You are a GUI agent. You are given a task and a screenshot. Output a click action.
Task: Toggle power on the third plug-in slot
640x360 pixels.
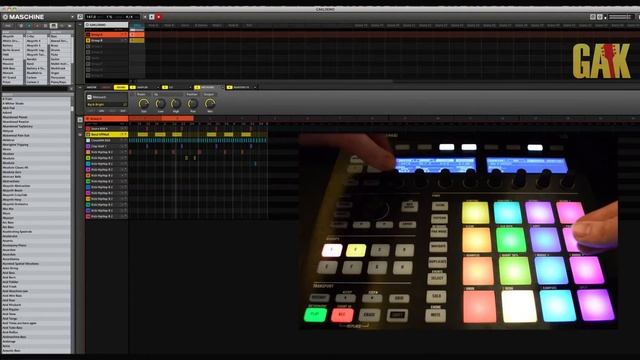tap(197, 87)
